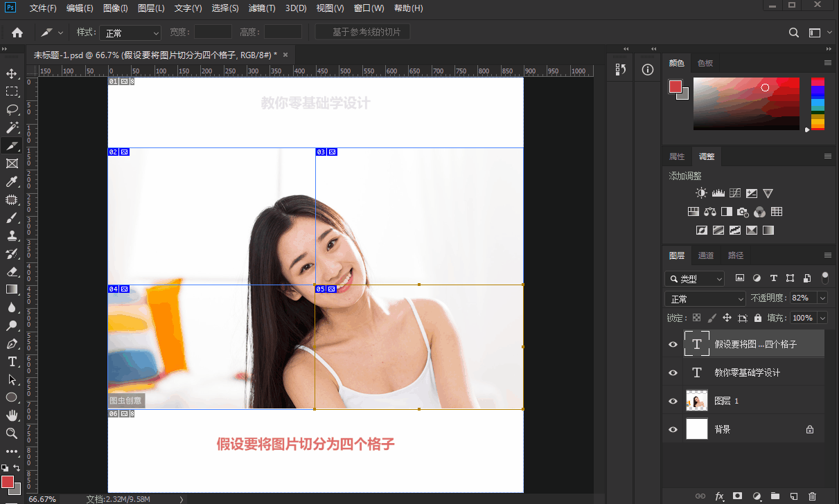The width and height of the screenshot is (839, 504).
Task: Add a Curves adjustment
Action: pos(734,193)
